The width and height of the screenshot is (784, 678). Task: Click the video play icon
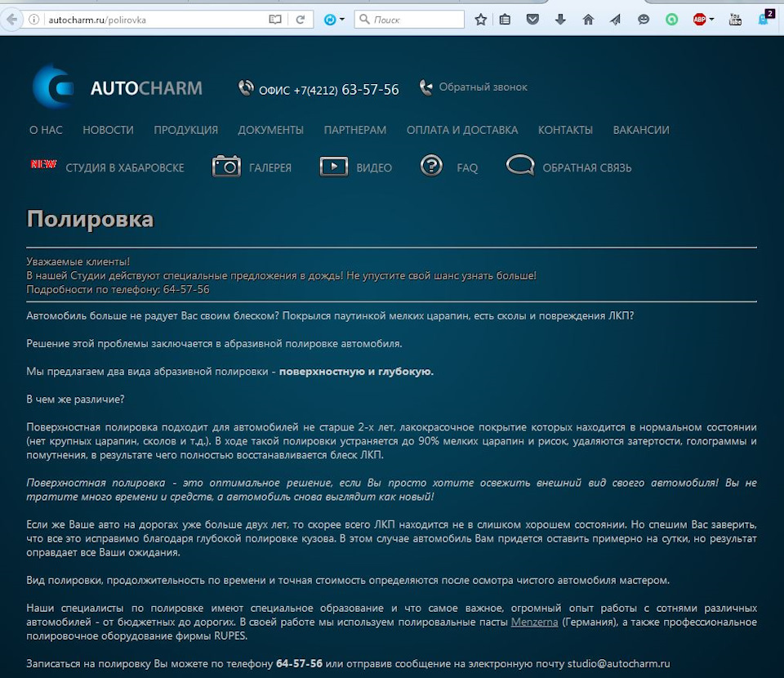click(334, 167)
